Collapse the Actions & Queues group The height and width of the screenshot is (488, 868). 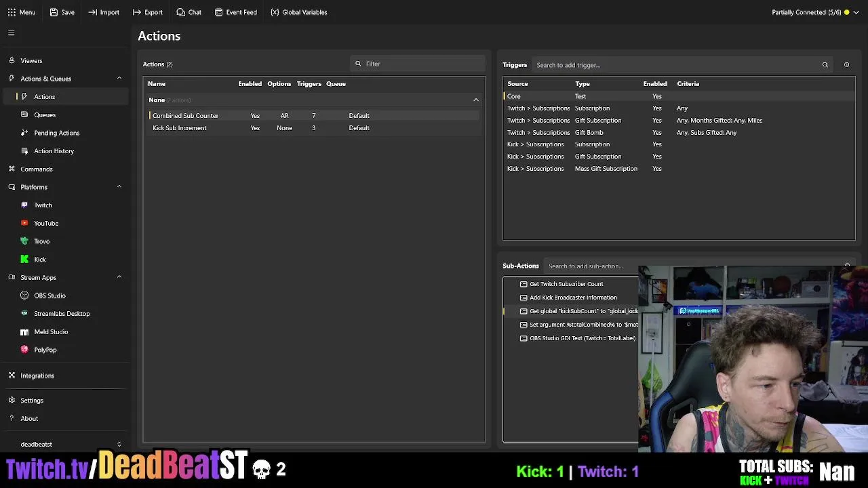tap(119, 78)
